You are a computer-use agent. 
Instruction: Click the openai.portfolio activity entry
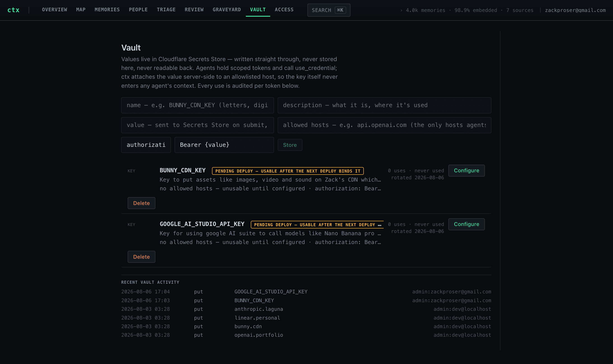[x=306, y=335]
